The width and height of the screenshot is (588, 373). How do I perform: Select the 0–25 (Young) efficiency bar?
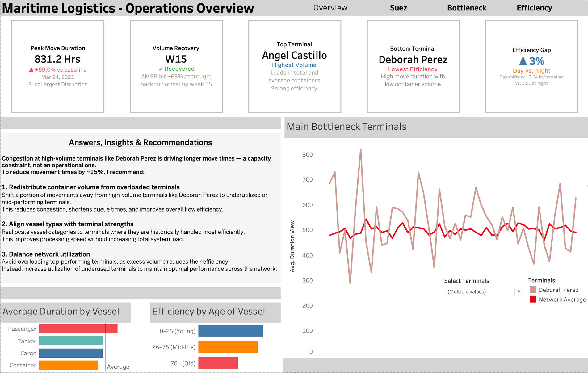pos(231,331)
